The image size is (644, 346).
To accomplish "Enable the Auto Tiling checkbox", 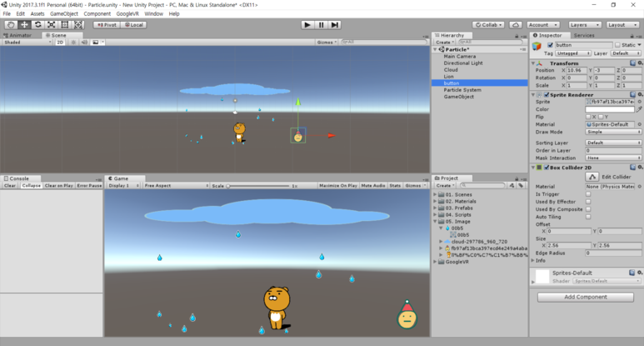I will [x=588, y=217].
